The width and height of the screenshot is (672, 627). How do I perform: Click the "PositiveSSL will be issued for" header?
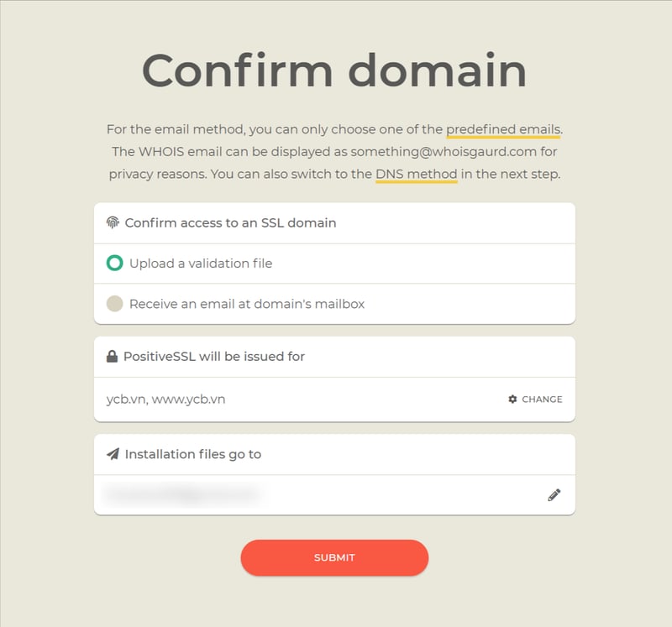214,357
